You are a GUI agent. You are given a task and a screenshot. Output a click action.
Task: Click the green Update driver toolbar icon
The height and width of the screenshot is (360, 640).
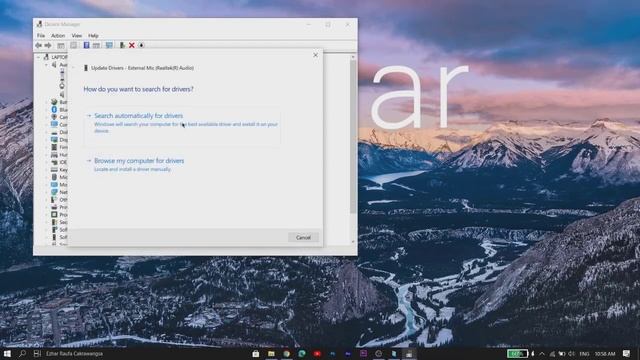point(122,45)
